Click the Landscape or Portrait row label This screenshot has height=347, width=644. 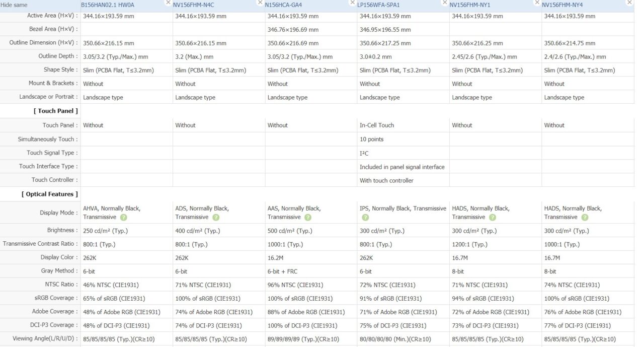point(49,97)
